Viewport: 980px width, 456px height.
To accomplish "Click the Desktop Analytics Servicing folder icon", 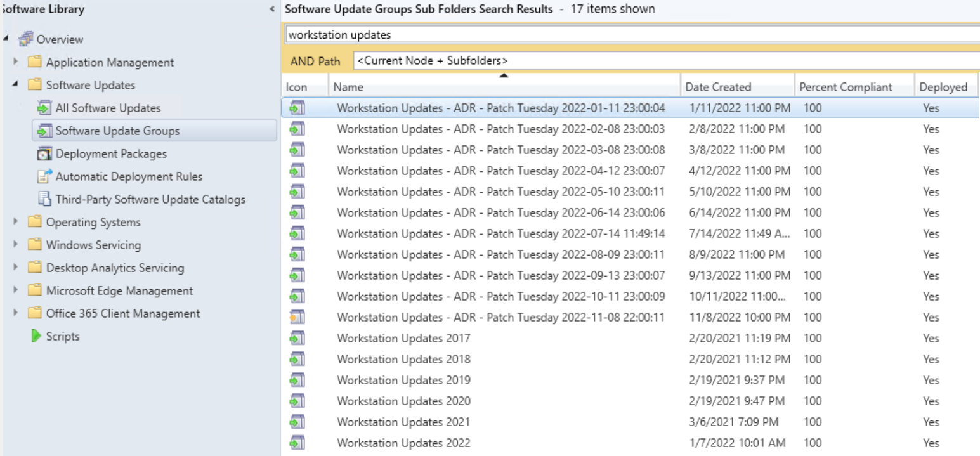I will (x=35, y=268).
